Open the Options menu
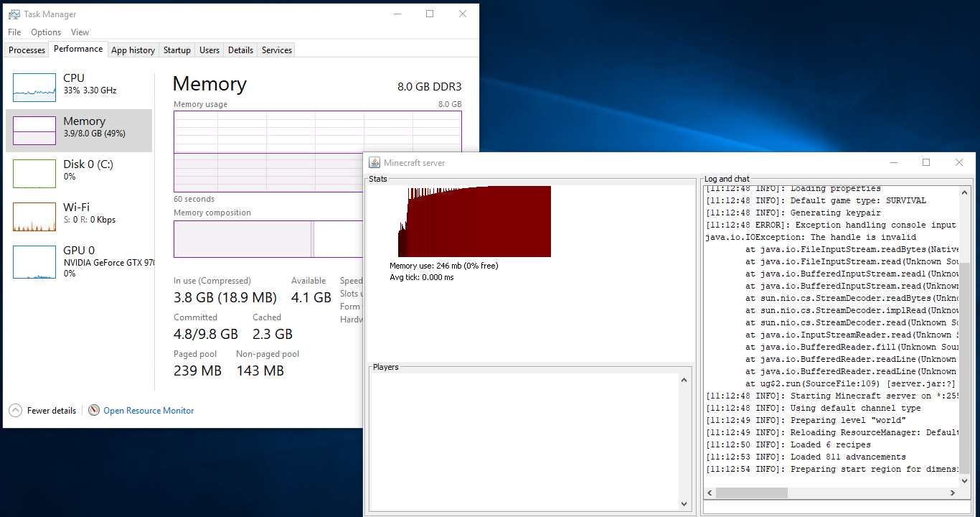Image resolution: width=980 pixels, height=517 pixels. click(x=46, y=32)
